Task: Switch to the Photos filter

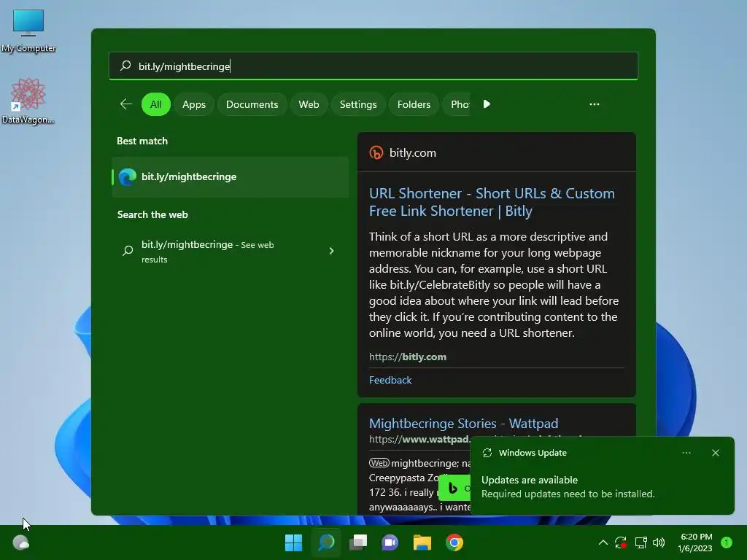Action: (457, 104)
